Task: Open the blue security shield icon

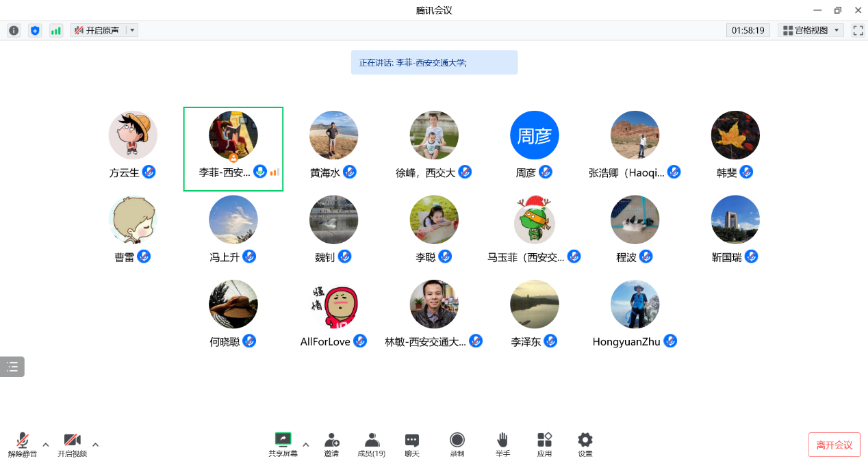Action: [x=35, y=31]
